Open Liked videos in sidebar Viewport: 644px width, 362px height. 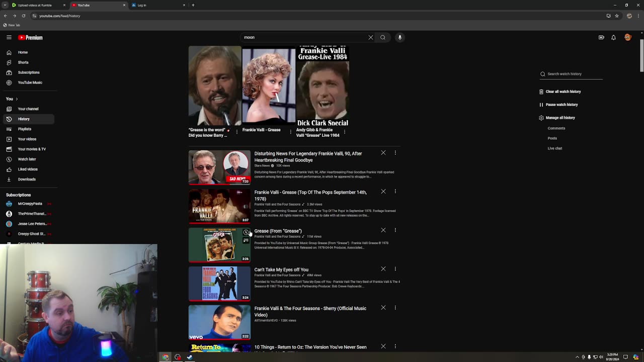pyautogui.click(x=28, y=169)
